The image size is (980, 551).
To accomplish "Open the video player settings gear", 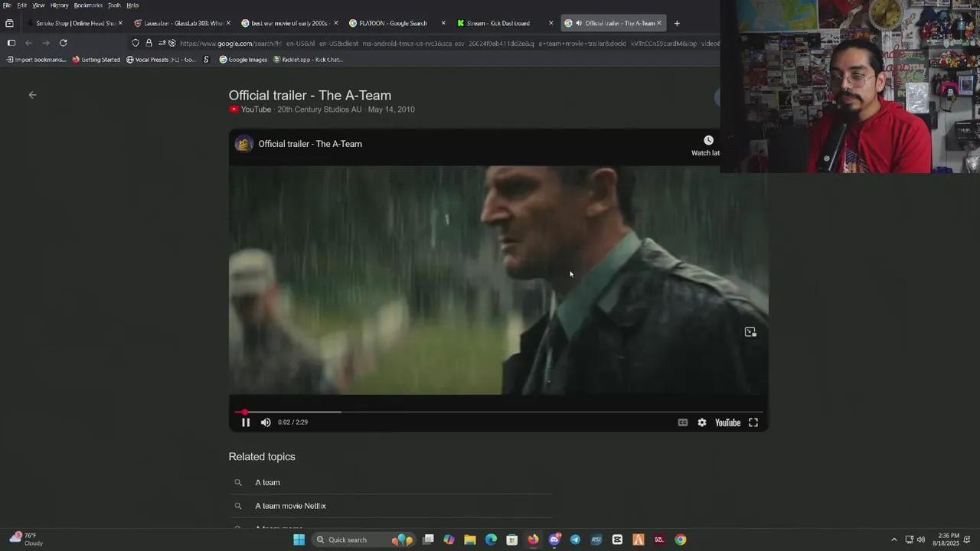I will pos(702,422).
